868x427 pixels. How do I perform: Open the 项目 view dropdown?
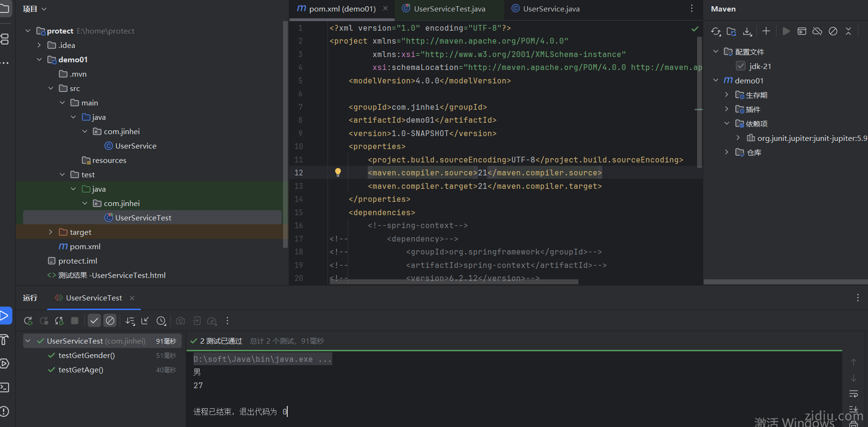[35, 9]
